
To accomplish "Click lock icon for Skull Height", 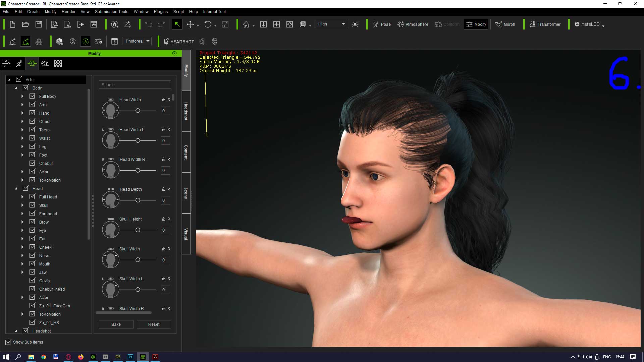I will [163, 219].
